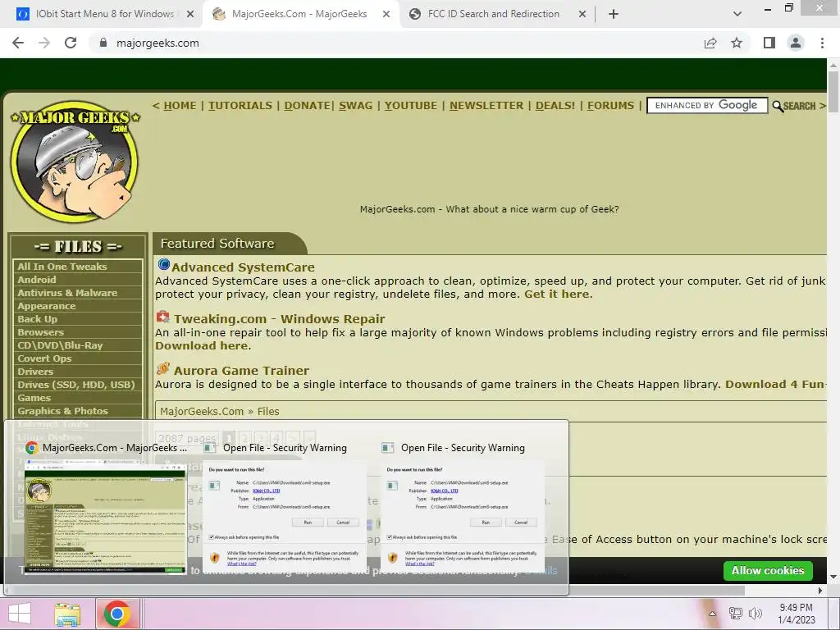Open the DONATE menu link

pyautogui.click(x=307, y=106)
